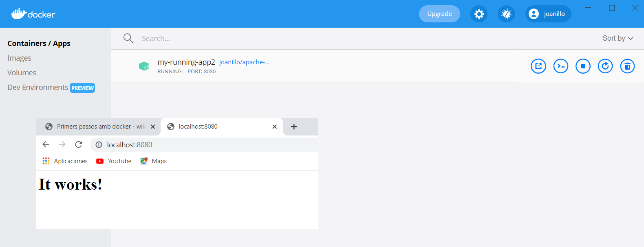Image resolution: width=644 pixels, height=247 pixels.
Task: Stop the my-running-app2 container
Action: pos(583,66)
